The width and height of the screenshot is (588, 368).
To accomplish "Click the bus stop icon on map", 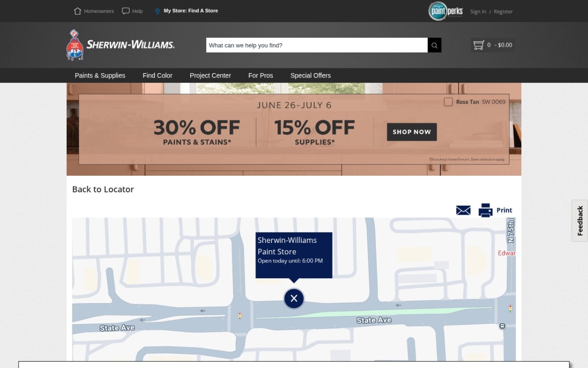I will (502, 326).
